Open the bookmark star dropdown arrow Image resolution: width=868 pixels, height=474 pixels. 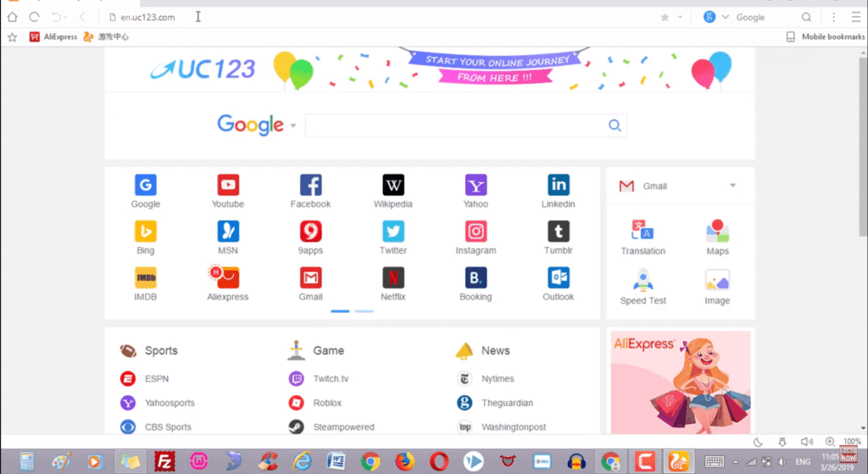tap(680, 17)
